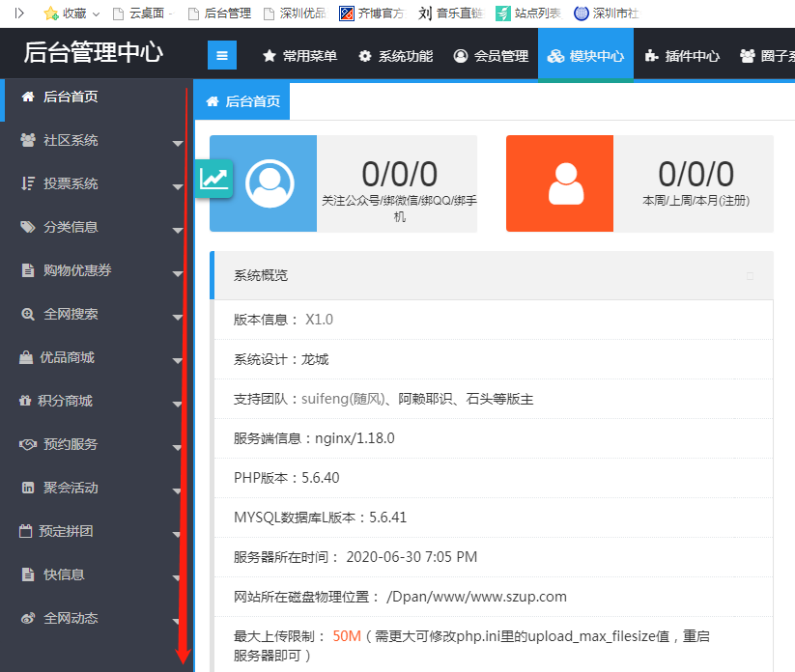Expand the 社区系统 sidebar menu arrow
This screenshot has height=672, width=795.
pyautogui.click(x=177, y=144)
